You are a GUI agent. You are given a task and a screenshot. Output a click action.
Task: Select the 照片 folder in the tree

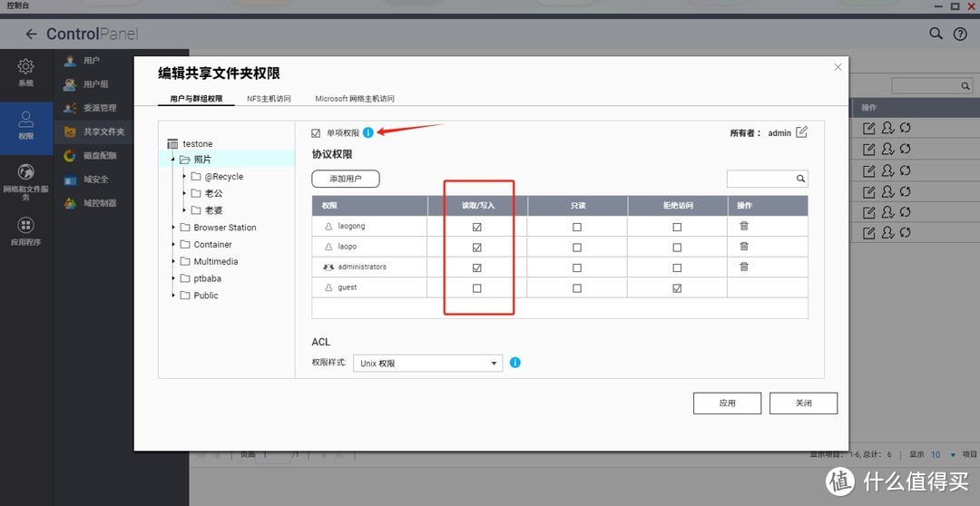202,160
